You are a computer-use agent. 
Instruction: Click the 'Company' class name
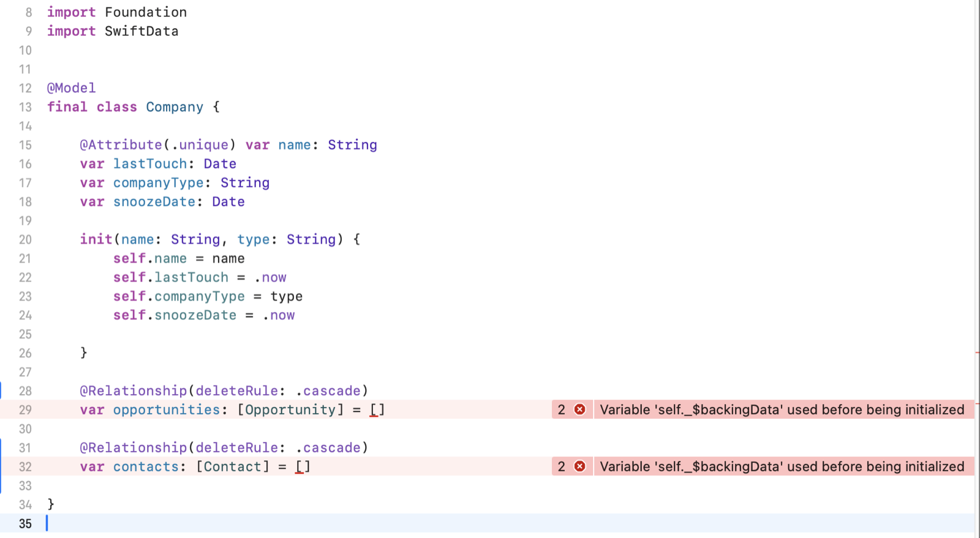[x=175, y=107]
